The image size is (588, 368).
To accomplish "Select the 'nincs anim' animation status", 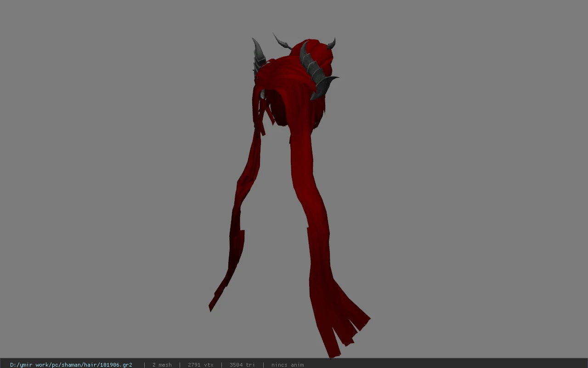I will click(x=288, y=365).
